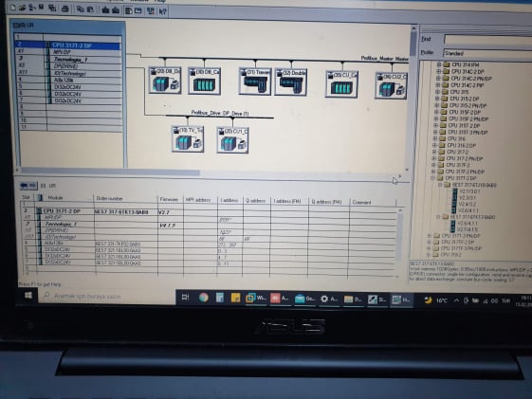Click the context Help arrow icon
The width and height of the screenshot is (532, 399).
pos(163,11)
